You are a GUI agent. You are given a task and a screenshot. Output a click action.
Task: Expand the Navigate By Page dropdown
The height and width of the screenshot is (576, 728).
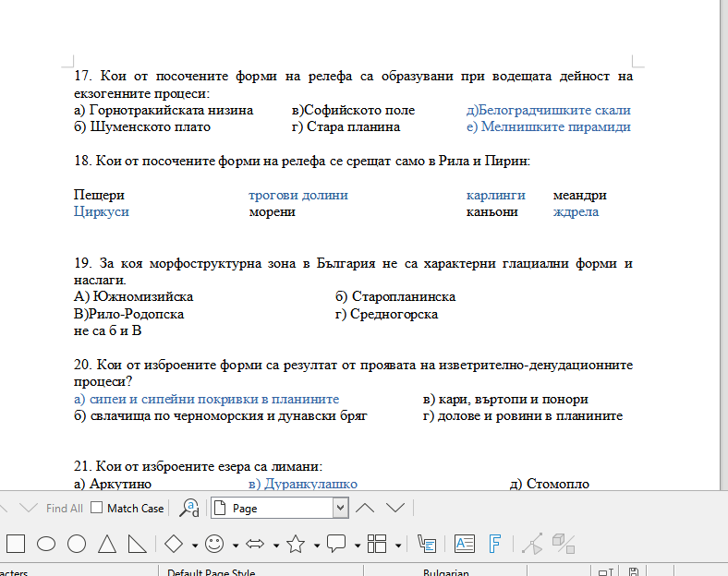[340, 508]
